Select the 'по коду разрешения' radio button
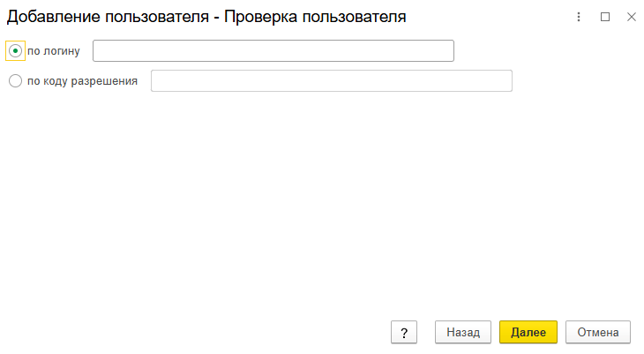 click(15, 81)
